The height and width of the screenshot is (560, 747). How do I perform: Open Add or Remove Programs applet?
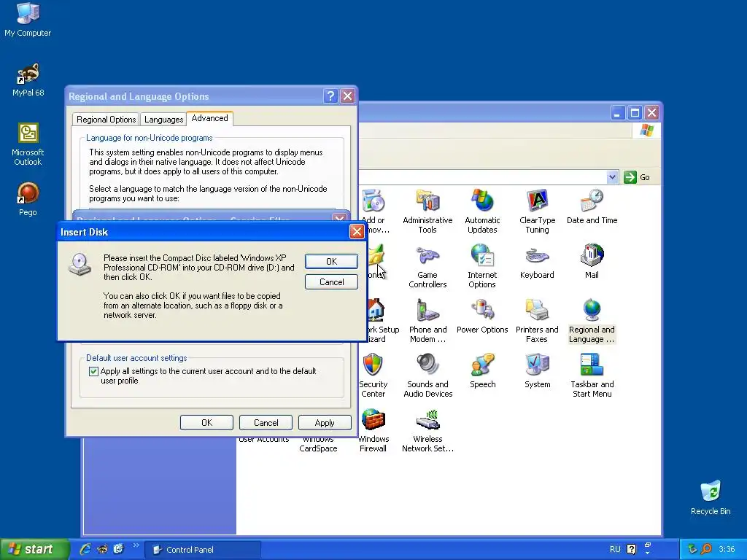point(374,211)
